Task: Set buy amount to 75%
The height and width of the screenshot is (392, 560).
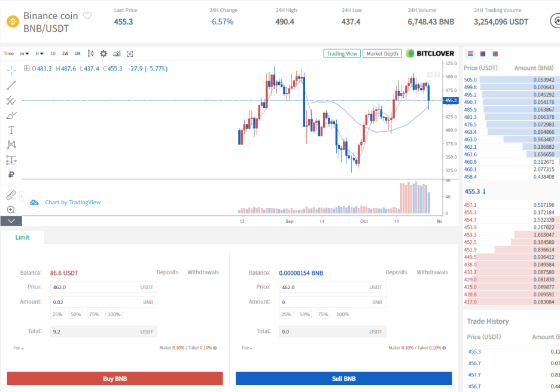Action: point(95,314)
